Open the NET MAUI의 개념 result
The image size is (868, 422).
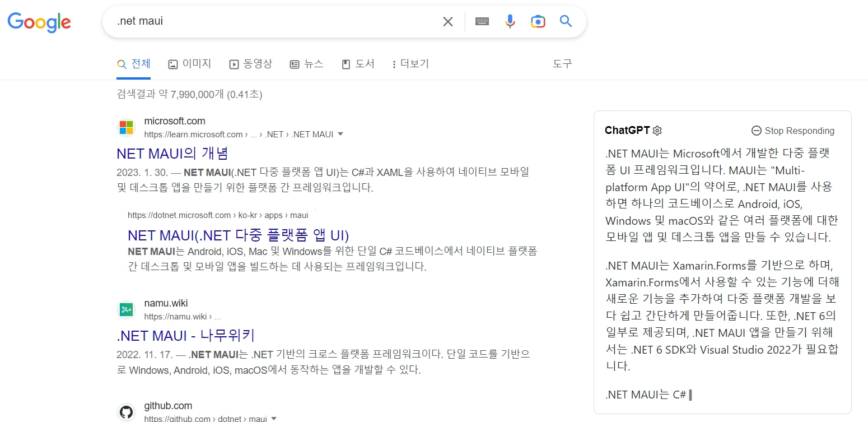click(172, 153)
